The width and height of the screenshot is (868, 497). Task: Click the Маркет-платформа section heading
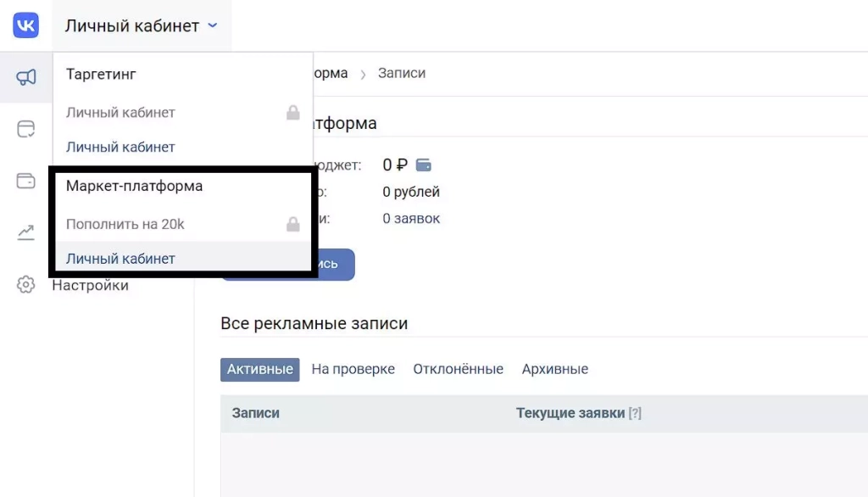135,187
